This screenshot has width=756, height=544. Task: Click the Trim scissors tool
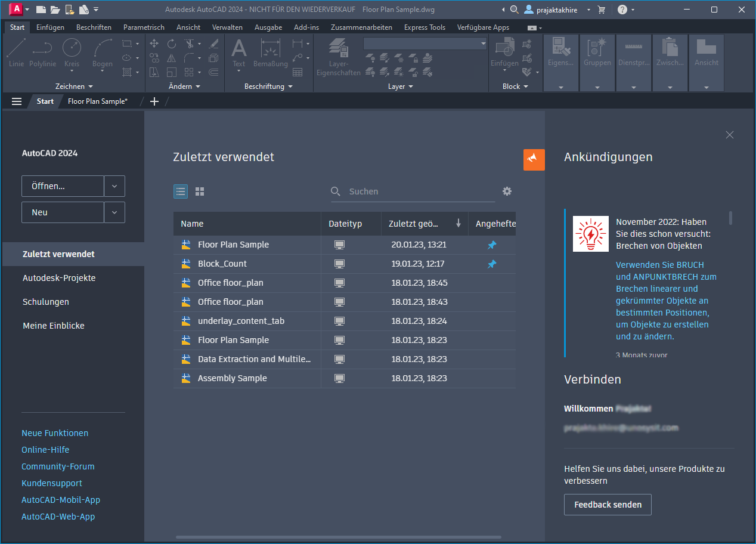click(189, 44)
